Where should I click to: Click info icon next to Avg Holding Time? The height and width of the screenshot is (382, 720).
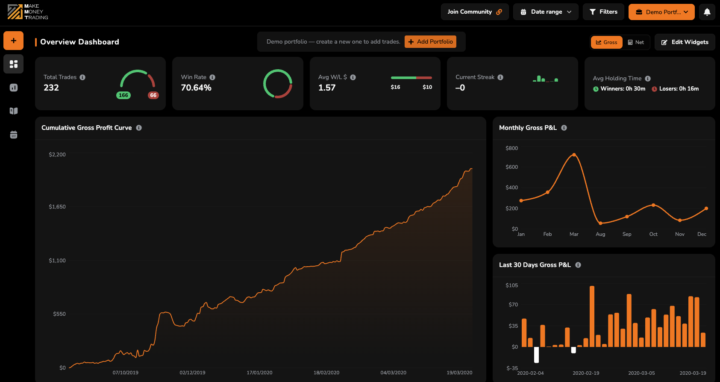coord(647,79)
